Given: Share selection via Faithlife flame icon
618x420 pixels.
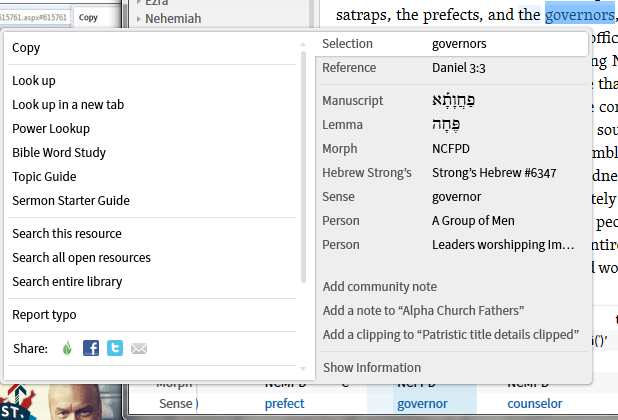Looking at the screenshot, I should (67, 348).
